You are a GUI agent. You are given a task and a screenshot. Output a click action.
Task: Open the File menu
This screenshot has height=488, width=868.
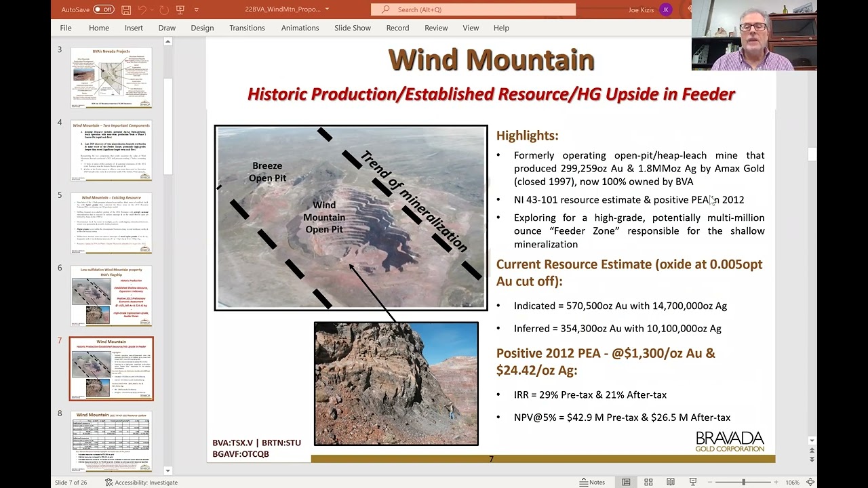(66, 28)
